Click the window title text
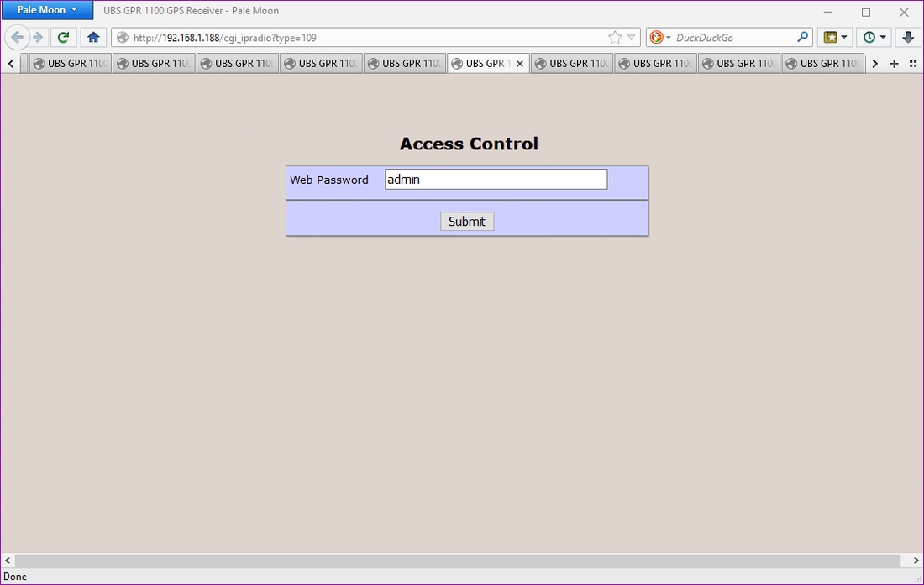This screenshot has height=585, width=924. pos(191,11)
